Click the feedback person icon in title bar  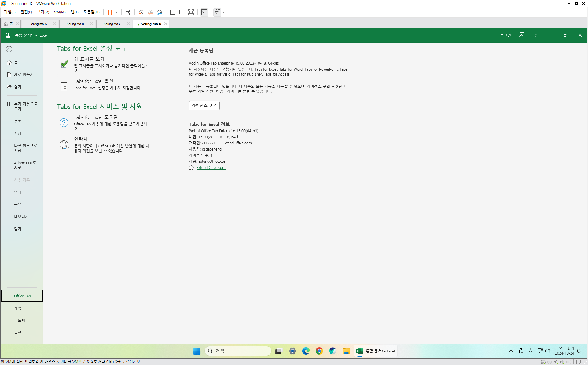pyautogui.click(x=521, y=35)
